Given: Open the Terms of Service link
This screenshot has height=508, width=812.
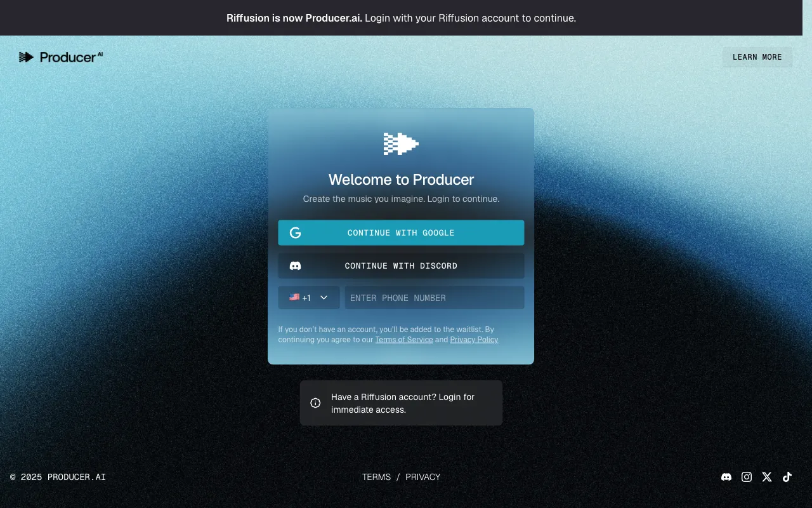Looking at the screenshot, I should click(x=404, y=340).
